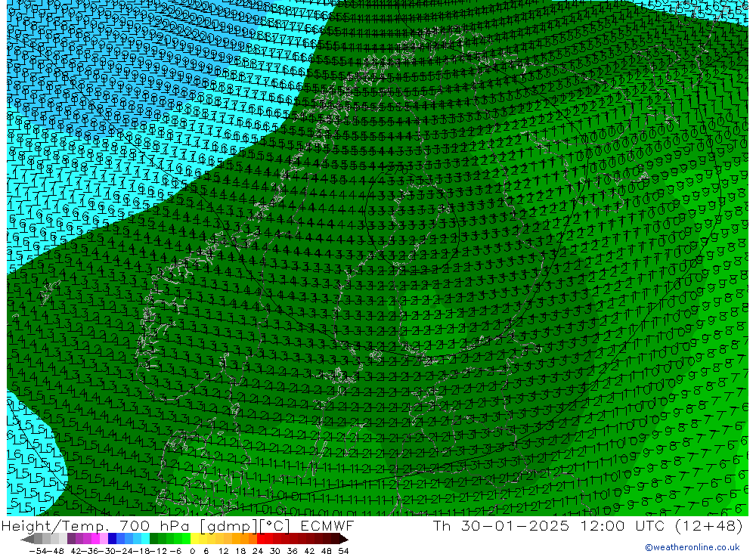Select the grey arrow end of legend
The width and height of the screenshot is (756, 554).
coord(27,539)
